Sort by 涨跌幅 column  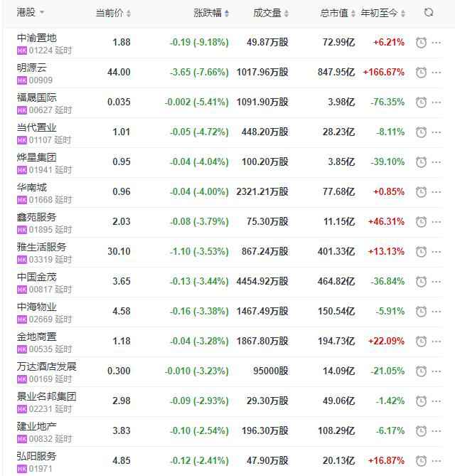211,13
